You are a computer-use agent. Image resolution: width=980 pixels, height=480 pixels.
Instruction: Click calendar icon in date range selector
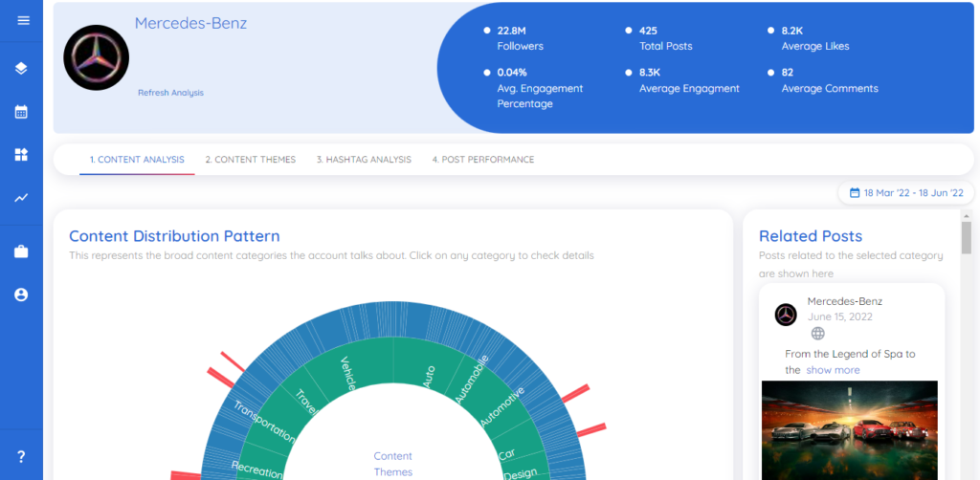(x=855, y=193)
